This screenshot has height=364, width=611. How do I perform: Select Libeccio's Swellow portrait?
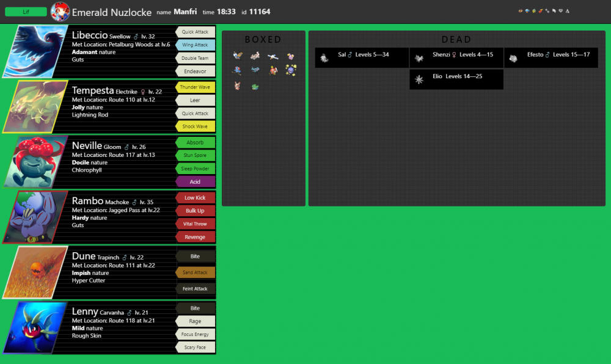tap(35, 51)
